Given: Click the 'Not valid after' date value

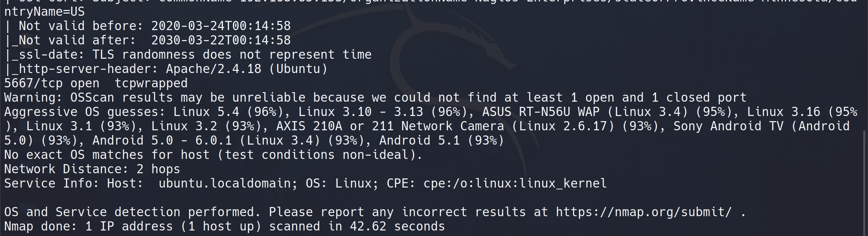Looking at the screenshot, I should (x=221, y=40).
